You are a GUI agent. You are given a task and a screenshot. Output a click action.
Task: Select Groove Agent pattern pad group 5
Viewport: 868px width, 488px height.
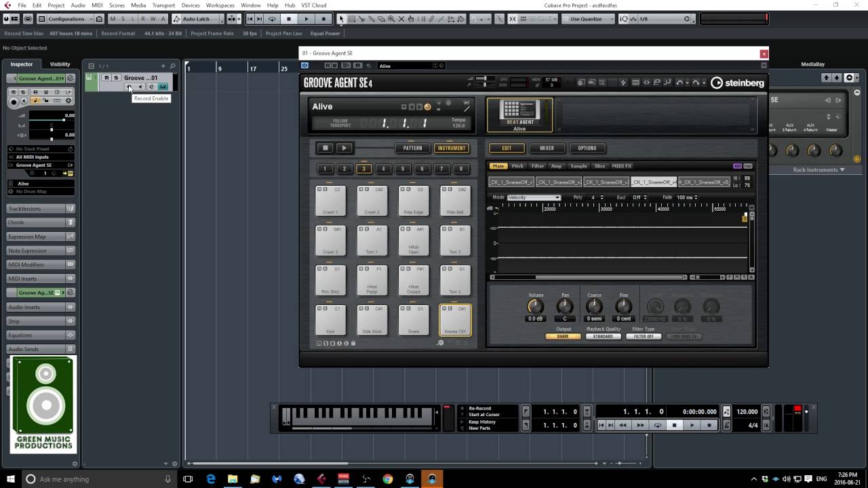(402, 169)
